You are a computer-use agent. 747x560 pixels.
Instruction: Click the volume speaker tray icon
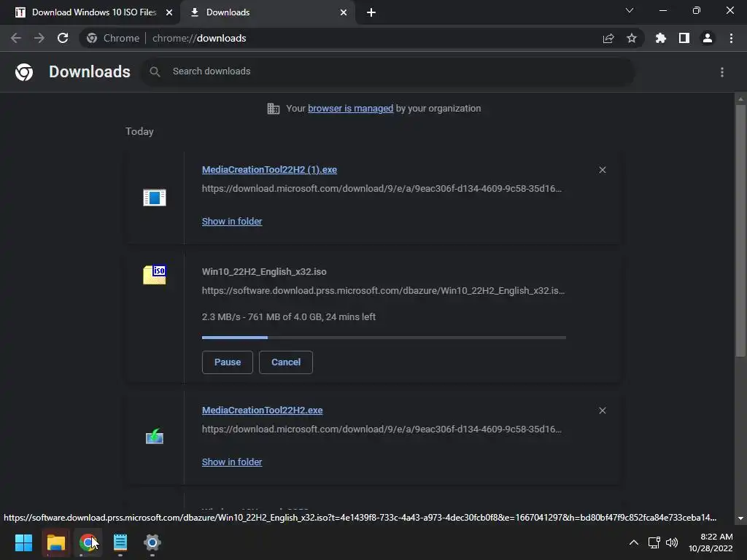coord(672,542)
